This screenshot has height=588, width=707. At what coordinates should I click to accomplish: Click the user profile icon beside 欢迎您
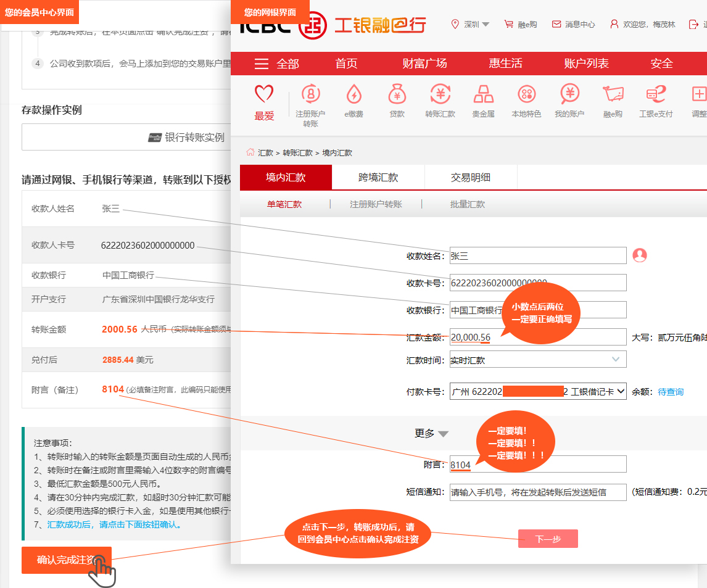[x=614, y=24]
